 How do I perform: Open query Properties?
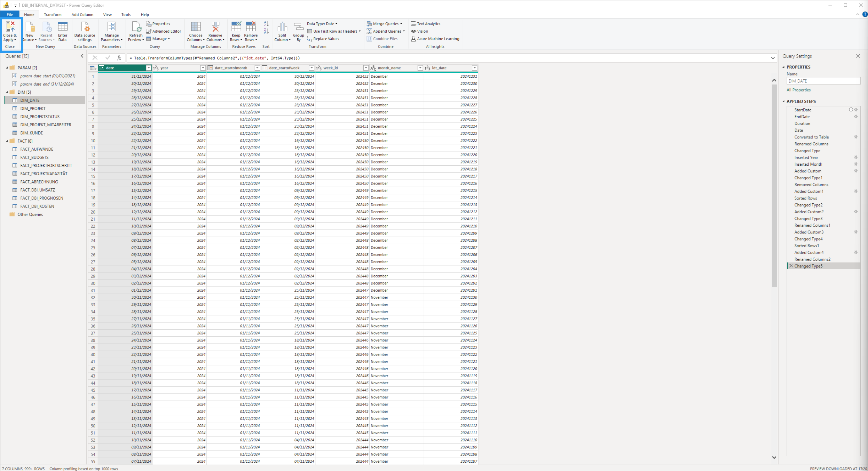pyautogui.click(x=158, y=24)
